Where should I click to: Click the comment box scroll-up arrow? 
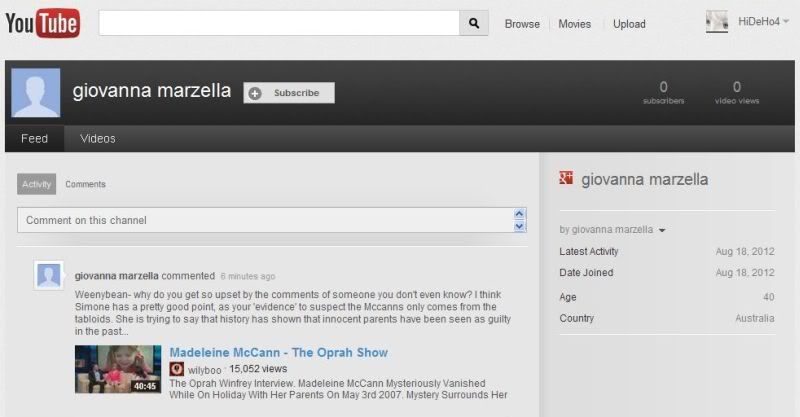[519, 214]
